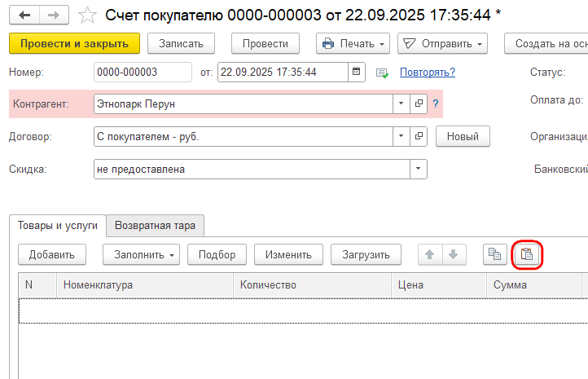588x379 pixels.
Task: Expand the Скидка dropdown list
Action: tap(418, 169)
